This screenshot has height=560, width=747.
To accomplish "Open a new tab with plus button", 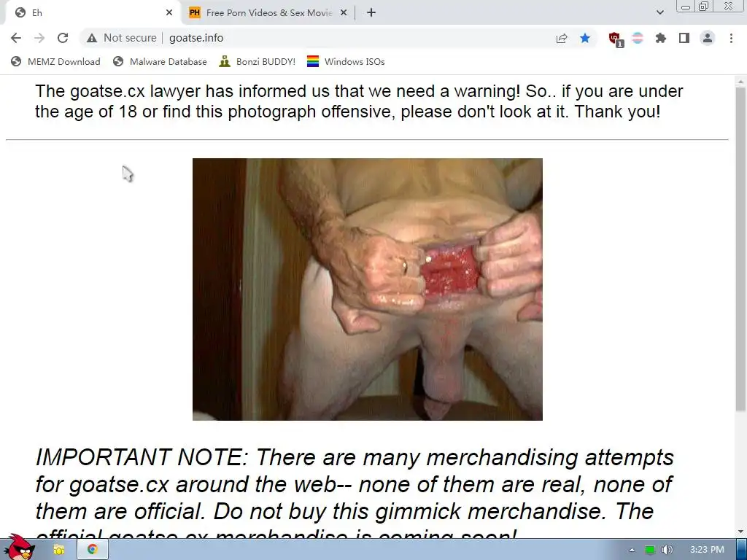I will point(371,13).
